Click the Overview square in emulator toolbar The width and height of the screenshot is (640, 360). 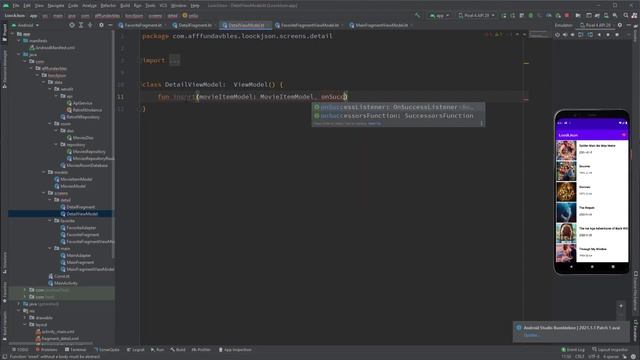pyautogui.click(x=617, y=35)
